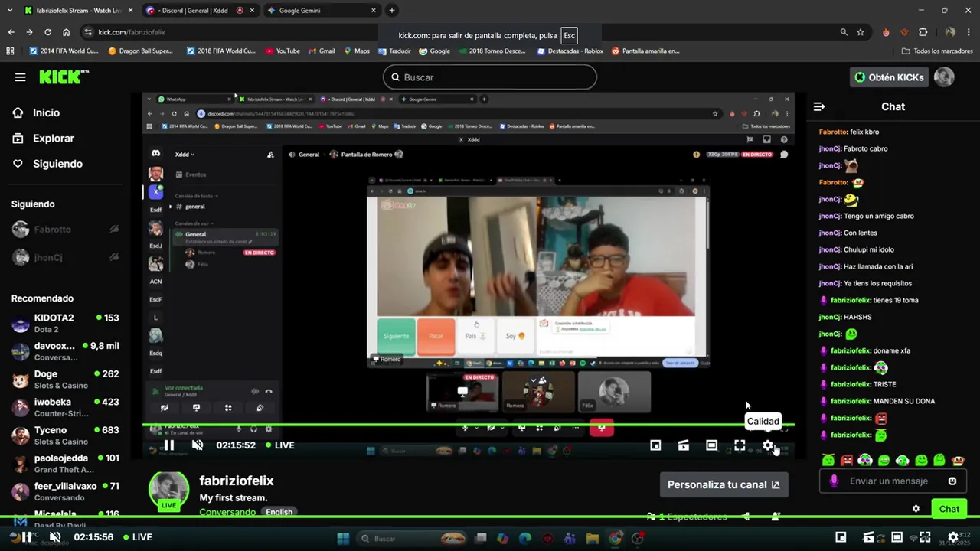This screenshot has width=980, height=551.
Task: Select the fabriziofelix Stream tab
Action: tap(79, 11)
